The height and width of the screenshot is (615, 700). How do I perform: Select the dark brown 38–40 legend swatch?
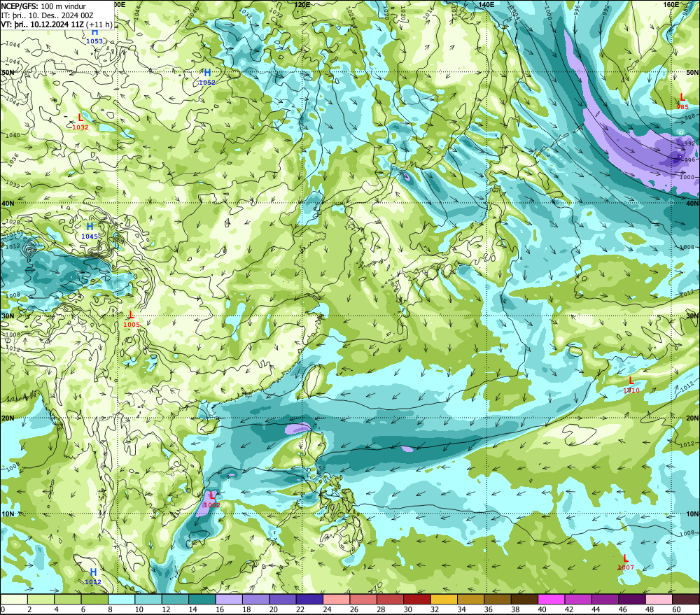(x=524, y=599)
